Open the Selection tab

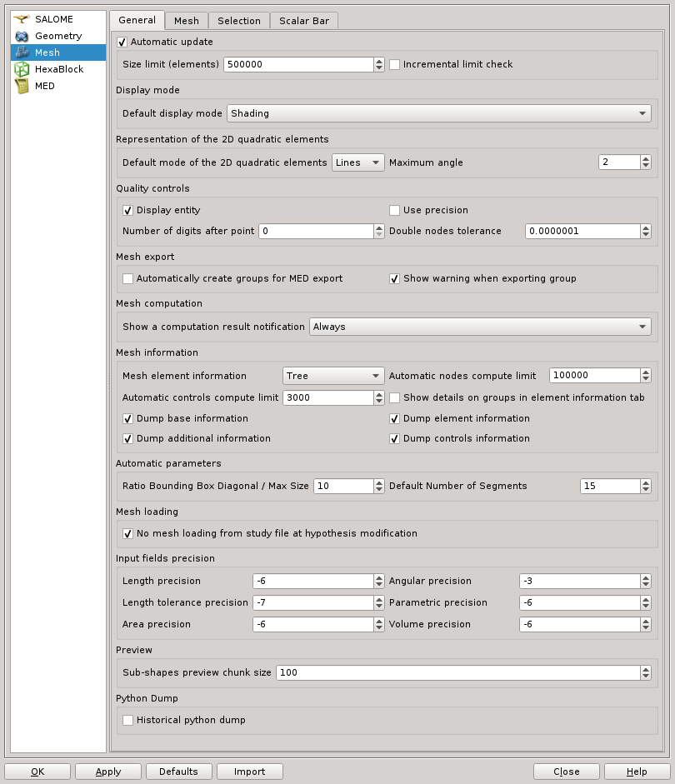(x=239, y=21)
